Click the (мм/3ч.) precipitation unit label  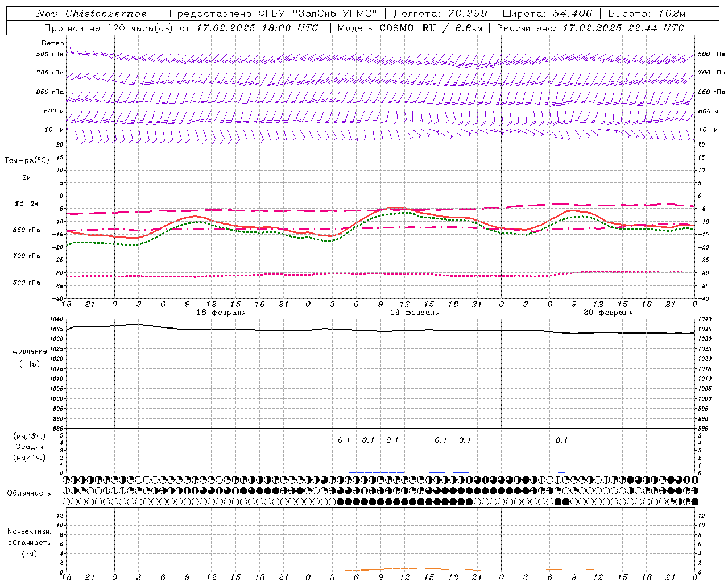30,436
